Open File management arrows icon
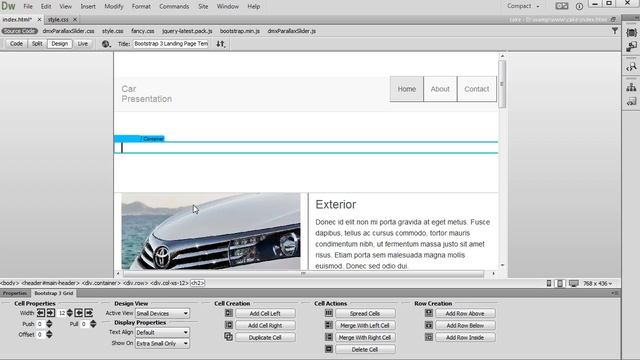This screenshot has height=360, width=640. (x=220, y=44)
